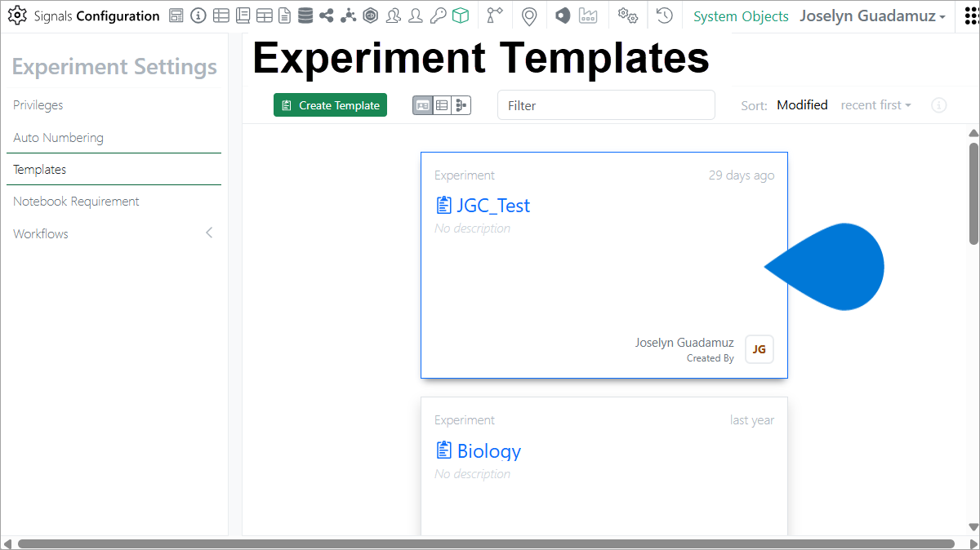Switch to the Privileges settings section

click(x=38, y=104)
